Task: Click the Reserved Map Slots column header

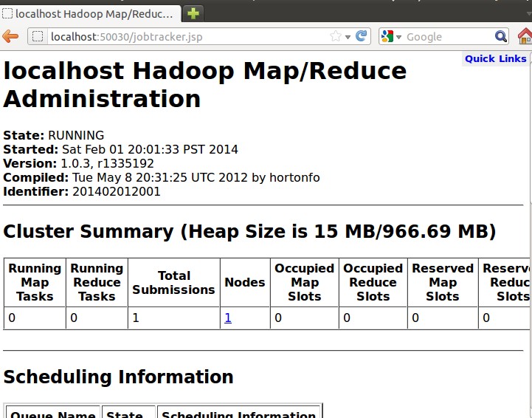Action: coord(443,282)
